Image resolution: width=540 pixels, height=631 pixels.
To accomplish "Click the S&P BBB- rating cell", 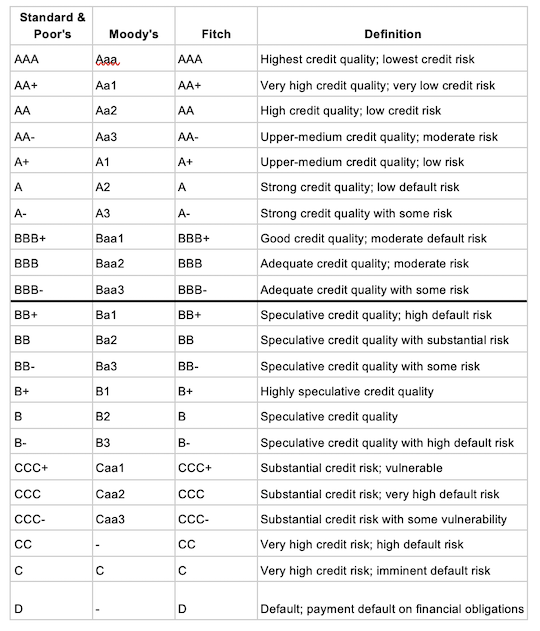I will 52,289.
